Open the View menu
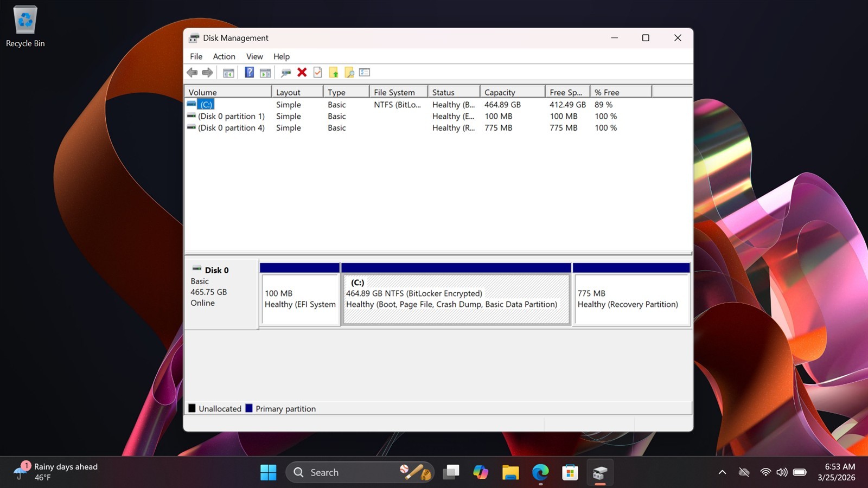 pos(254,56)
